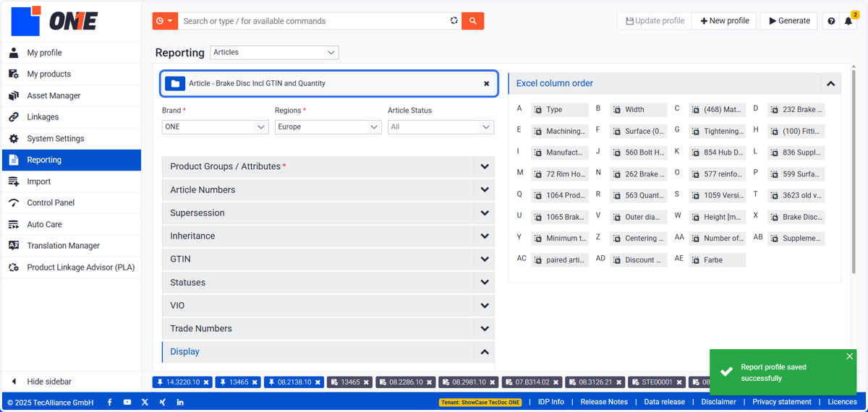Viewport: 868px width, 412px height.
Task: Close the pinned 08.2138.10 tab
Action: coord(318,382)
